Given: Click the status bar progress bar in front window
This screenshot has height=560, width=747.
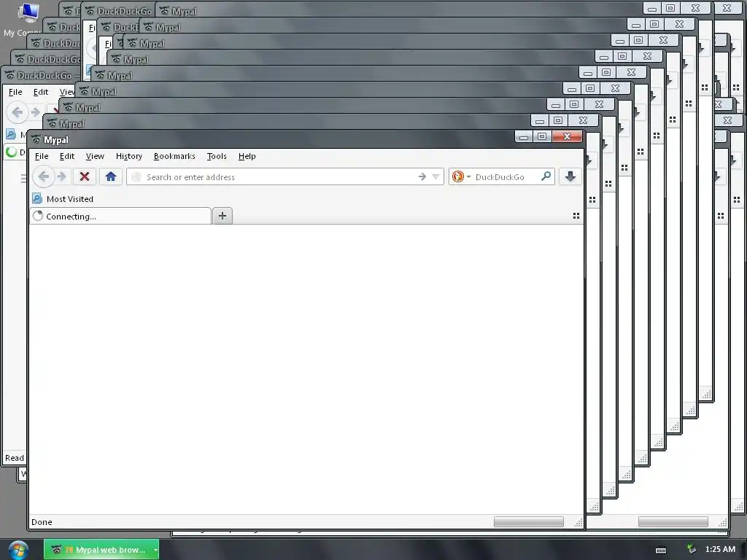Looking at the screenshot, I should [528, 522].
